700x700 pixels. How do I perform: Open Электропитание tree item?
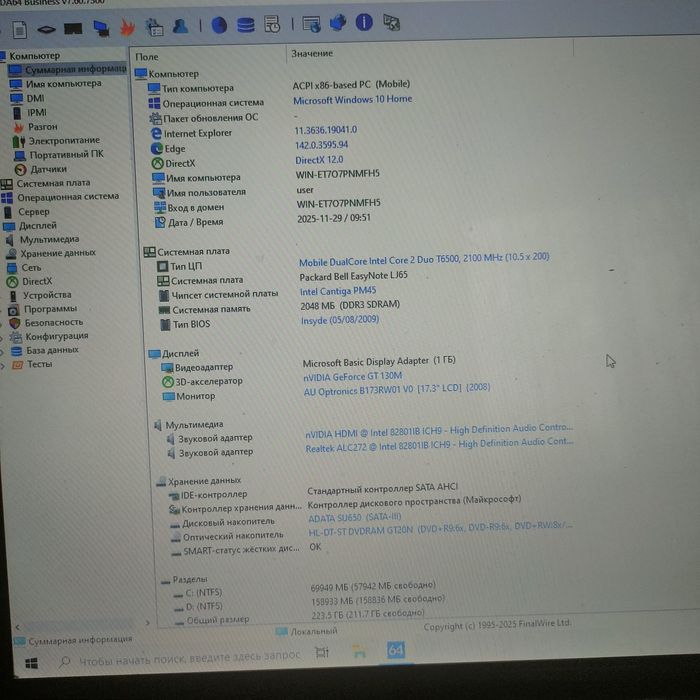(64, 140)
